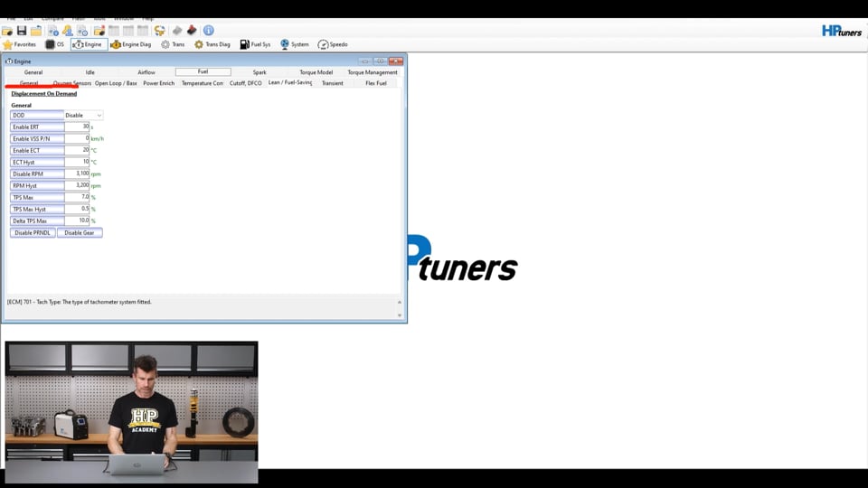The width and height of the screenshot is (868, 488).
Task: Open the Torque Management tab
Action: point(372,72)
